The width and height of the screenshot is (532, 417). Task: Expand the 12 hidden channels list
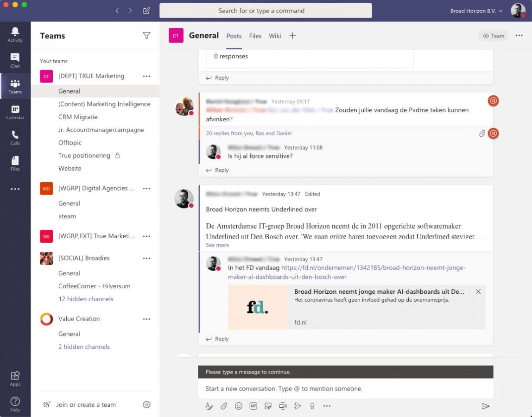point(86,299)
